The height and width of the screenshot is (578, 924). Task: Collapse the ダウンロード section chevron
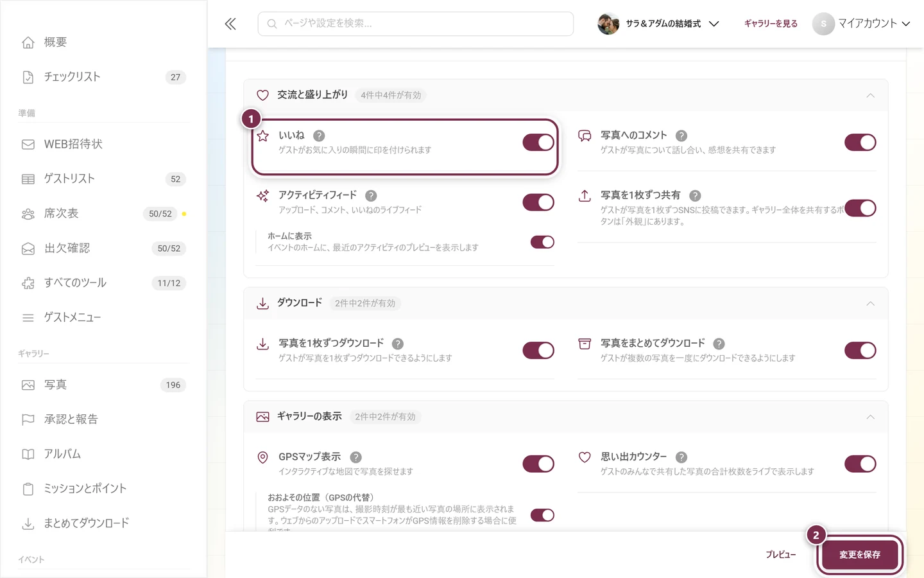[870, 304]
